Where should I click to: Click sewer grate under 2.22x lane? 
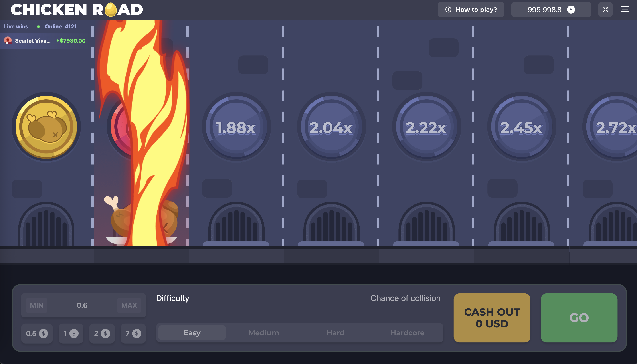point(426,224)
